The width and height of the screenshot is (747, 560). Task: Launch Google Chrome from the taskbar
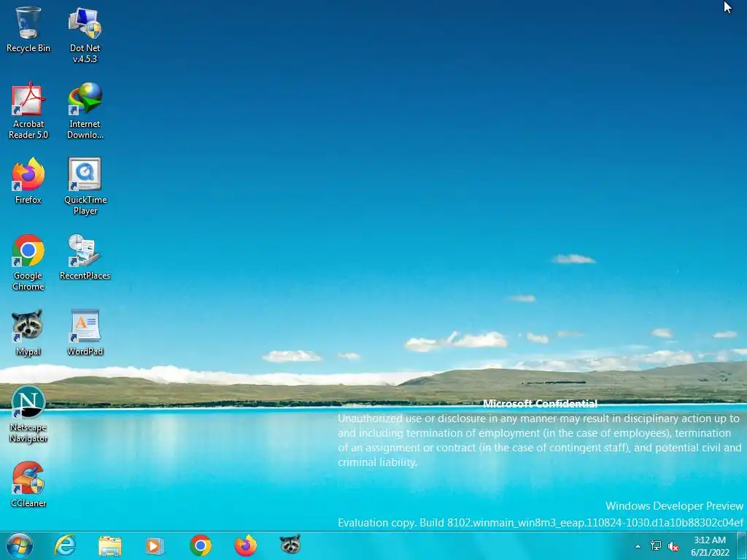click(201, 545)
